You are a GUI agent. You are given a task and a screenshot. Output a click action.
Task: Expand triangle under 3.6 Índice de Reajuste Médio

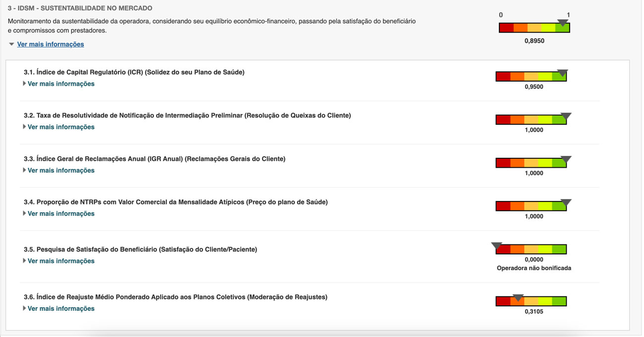tap(24, 308)
